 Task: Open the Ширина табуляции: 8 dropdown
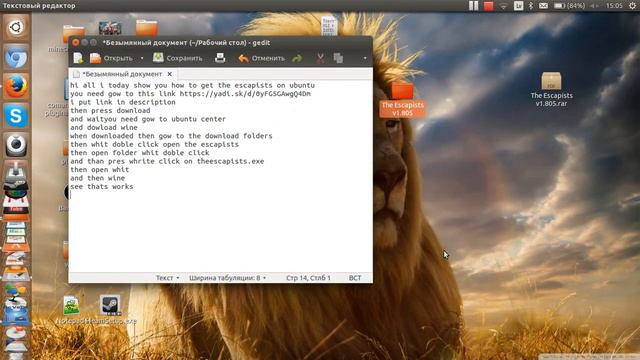[x=227, y=278]
